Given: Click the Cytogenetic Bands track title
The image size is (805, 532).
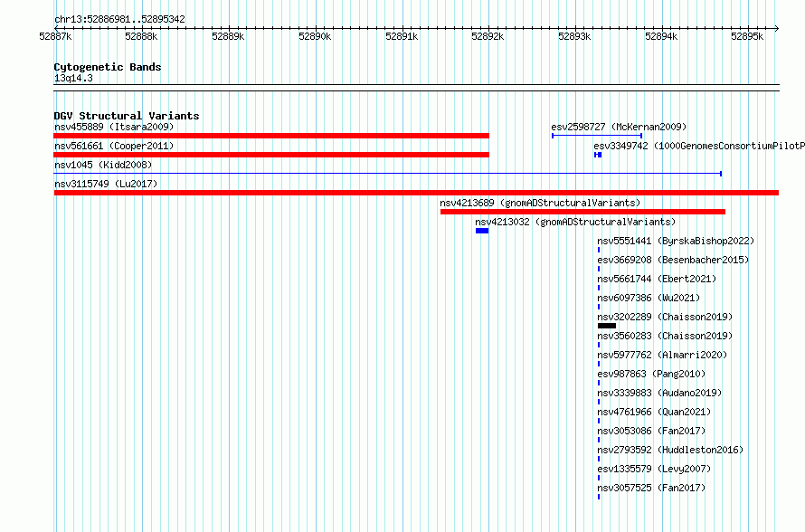Looking at the screenshot, I should coord(108,67).
